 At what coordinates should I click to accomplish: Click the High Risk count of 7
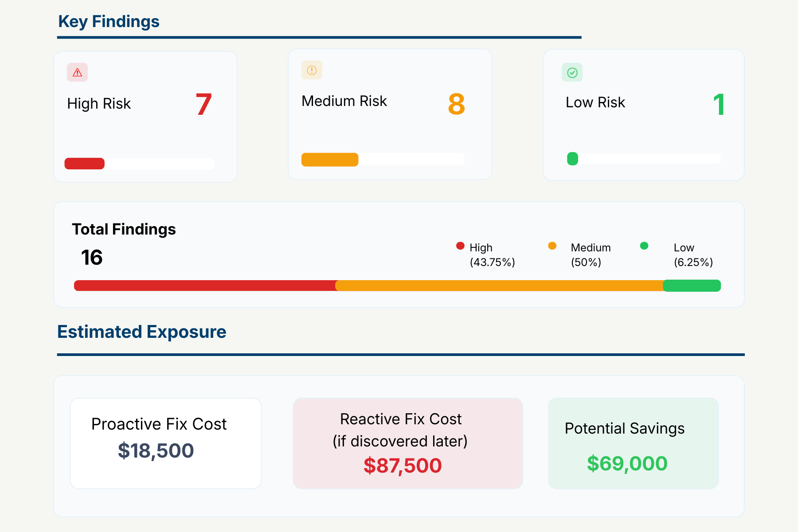[203, 105]
